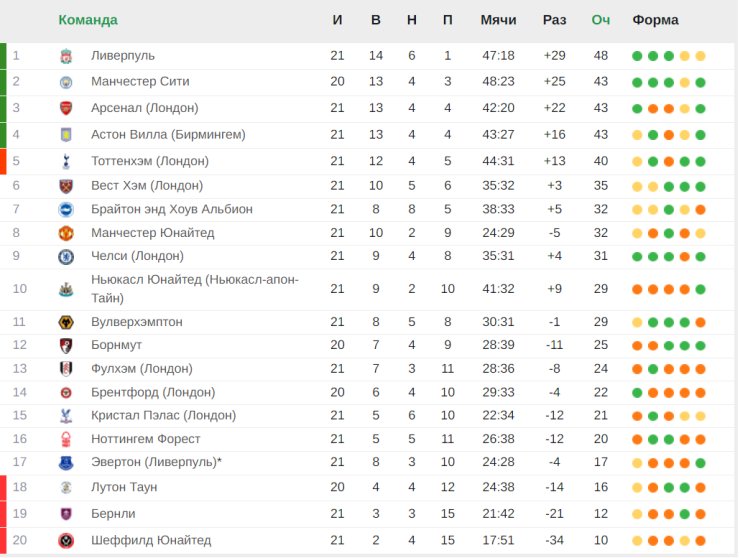Click the Manchester United crest icon

pos(66,233)
